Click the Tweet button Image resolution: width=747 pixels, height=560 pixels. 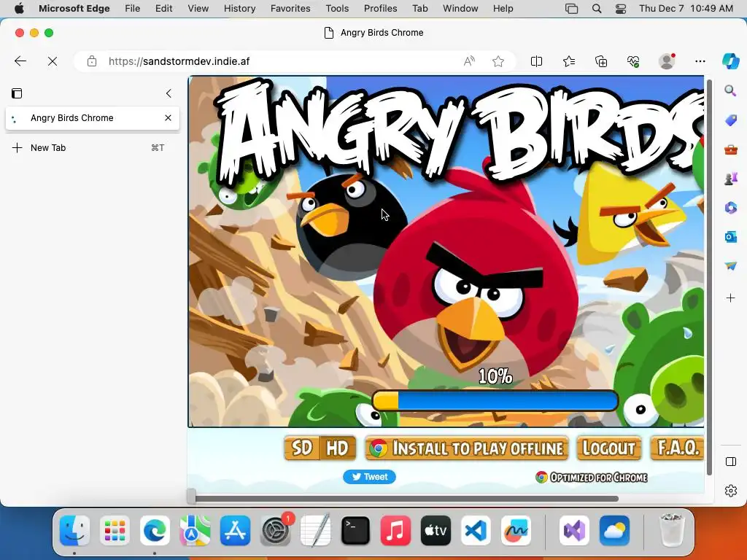click(369, 477)
